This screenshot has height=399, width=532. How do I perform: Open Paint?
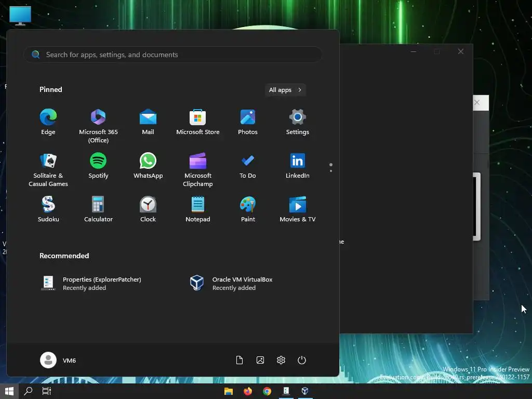pyautogui.click(x=248, y=209)
